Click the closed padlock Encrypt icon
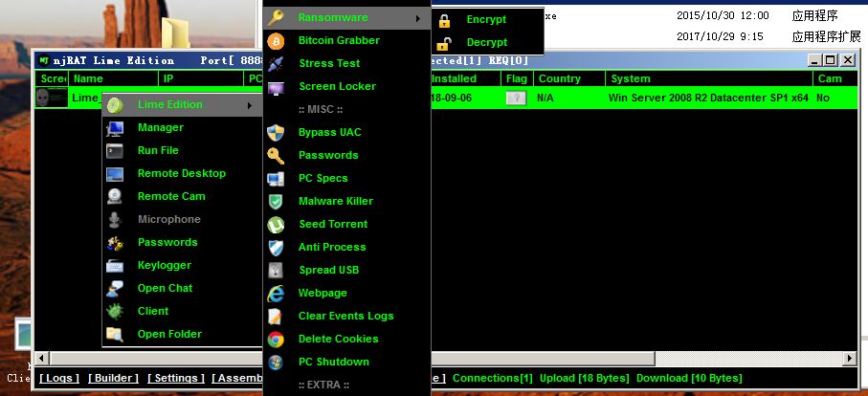This screenshot has height=396, width=868. [x=444, y=20]
